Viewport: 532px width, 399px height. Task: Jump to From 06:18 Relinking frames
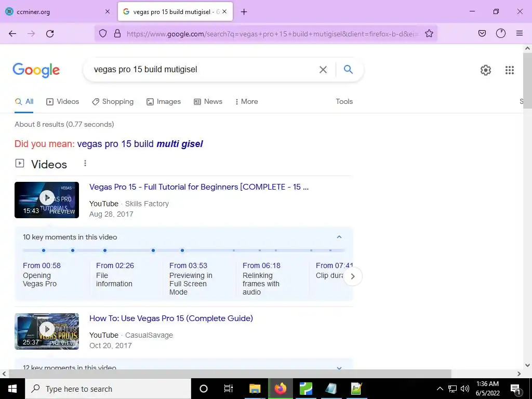click(261, 278)
